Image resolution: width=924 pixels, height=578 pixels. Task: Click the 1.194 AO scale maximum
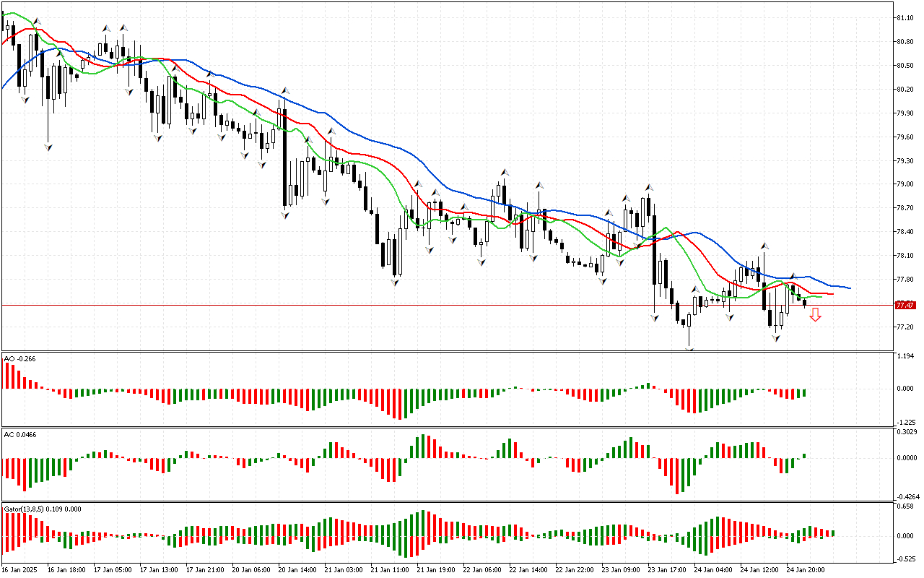[x=905, y=357]
